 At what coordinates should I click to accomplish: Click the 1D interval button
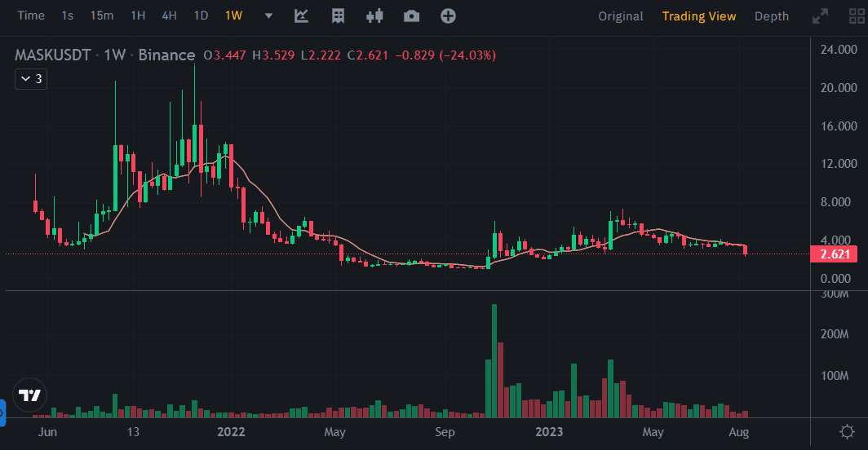point(201,15)
